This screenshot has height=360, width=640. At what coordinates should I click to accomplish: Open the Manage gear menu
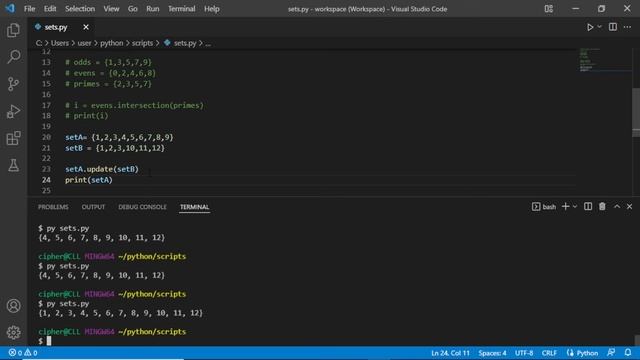coord(13,333)
